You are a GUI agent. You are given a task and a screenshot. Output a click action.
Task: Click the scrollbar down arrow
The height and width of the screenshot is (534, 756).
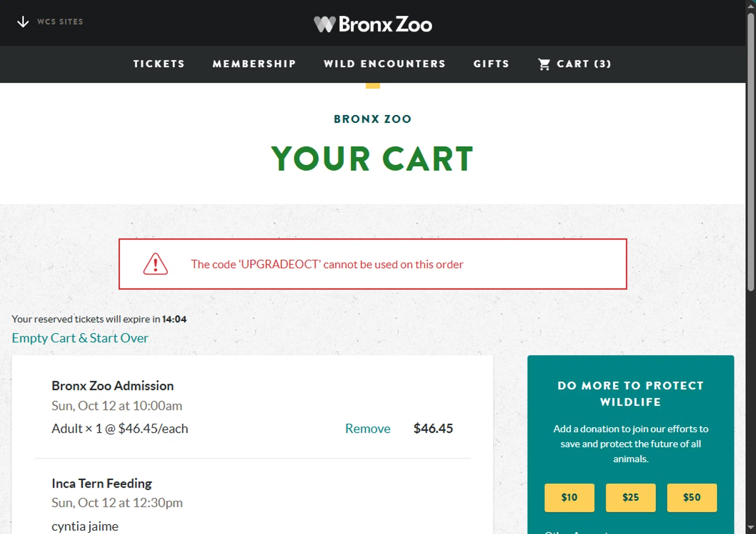(750, 528)
